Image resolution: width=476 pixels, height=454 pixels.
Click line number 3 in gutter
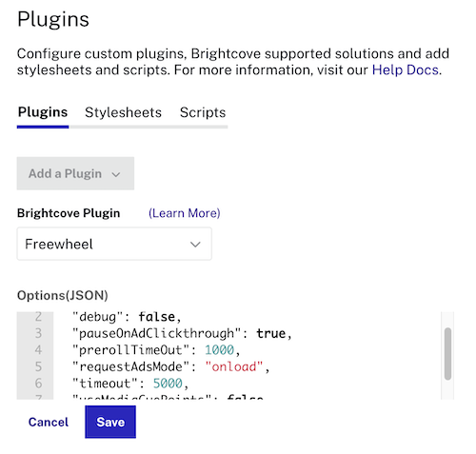click(38, 333)
